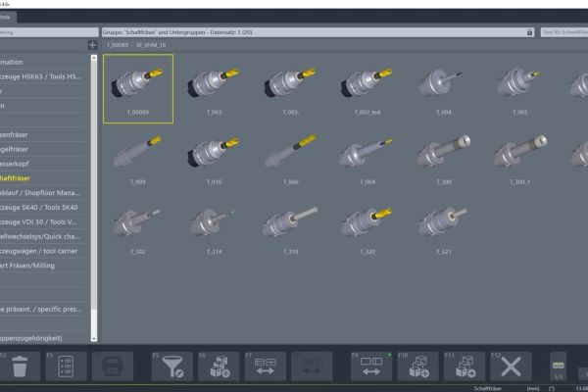Select the T_016 tool thumbnail
The height and width of the screenshot is (392, 588).
(x=214, y=159)
